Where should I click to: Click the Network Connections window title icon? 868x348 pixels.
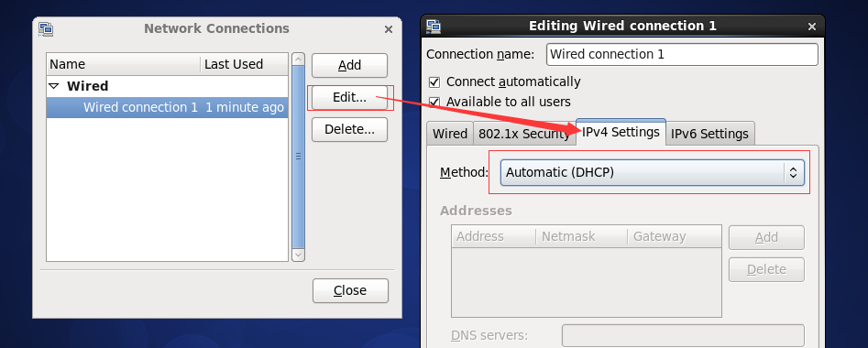tap(46, 28)
